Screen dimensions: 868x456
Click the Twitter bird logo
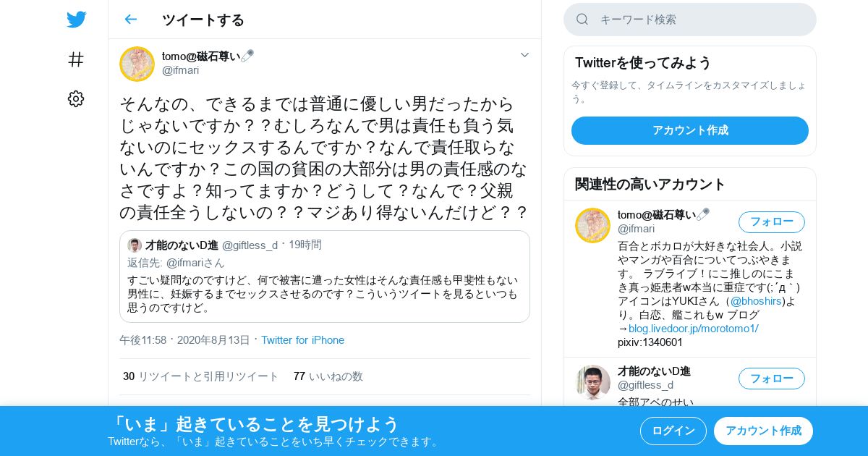tap(76, 20)
